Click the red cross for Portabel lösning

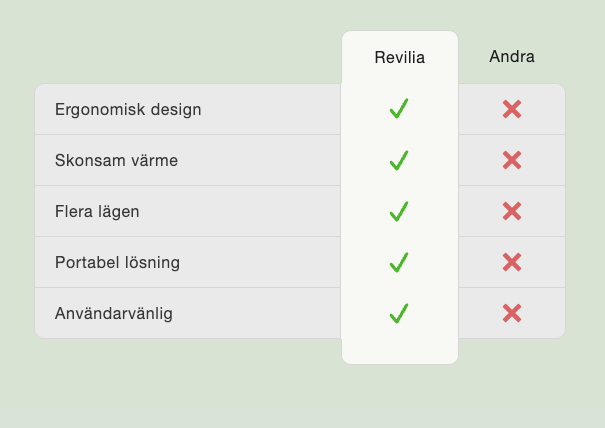[512, 262]
